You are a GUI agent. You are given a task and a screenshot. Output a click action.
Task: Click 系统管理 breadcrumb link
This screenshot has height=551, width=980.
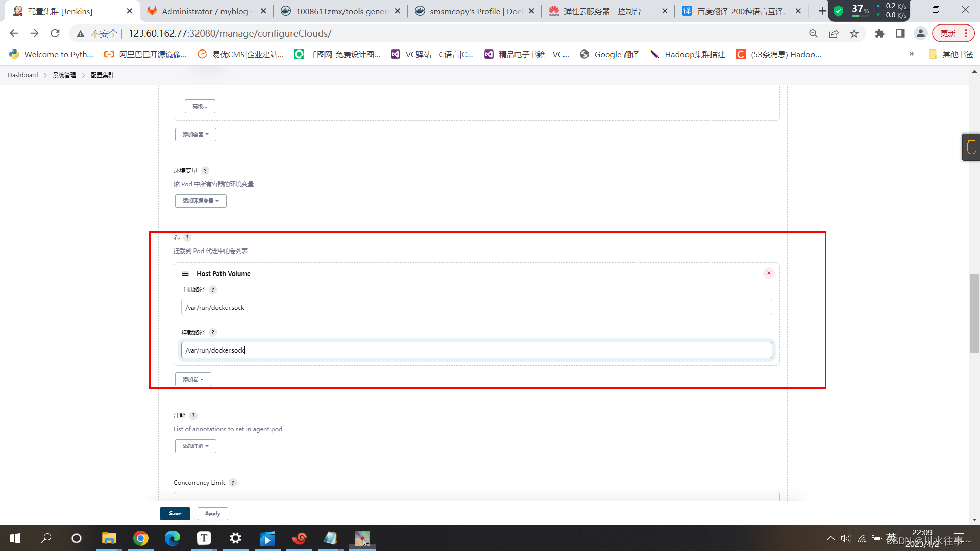64,75
